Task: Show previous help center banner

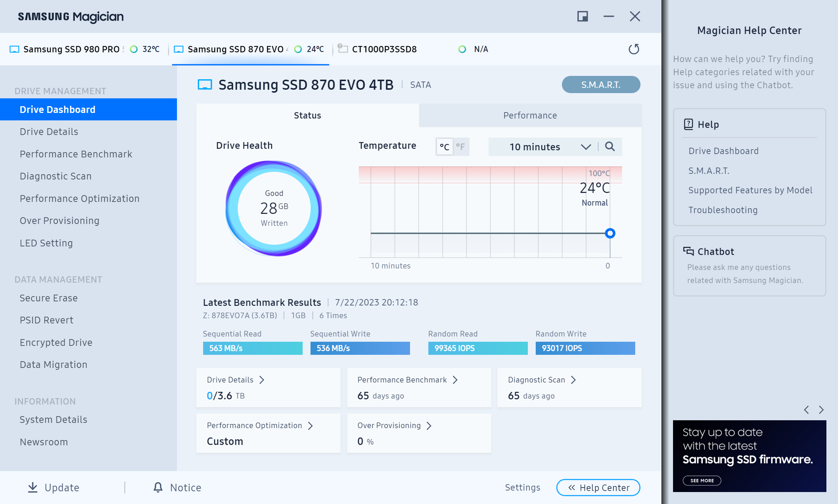Action: click(x=807, y=410)
